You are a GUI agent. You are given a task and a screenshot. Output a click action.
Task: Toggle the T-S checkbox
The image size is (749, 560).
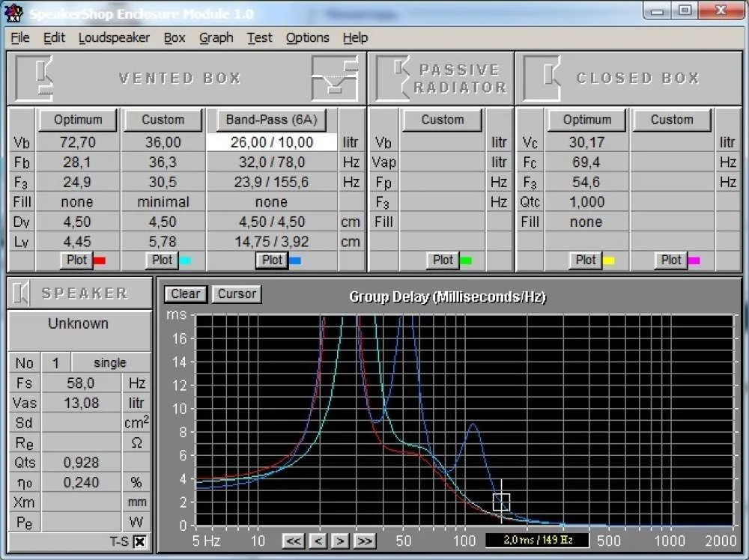140,541
